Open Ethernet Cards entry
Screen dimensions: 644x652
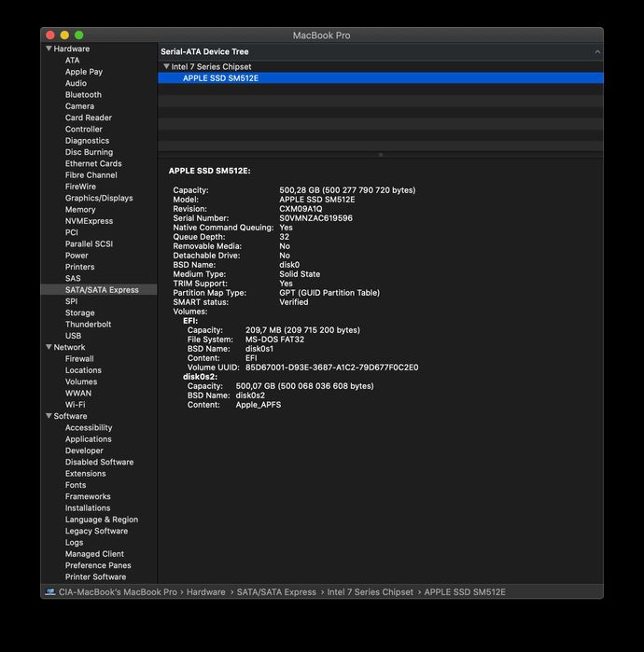(93, 164)
